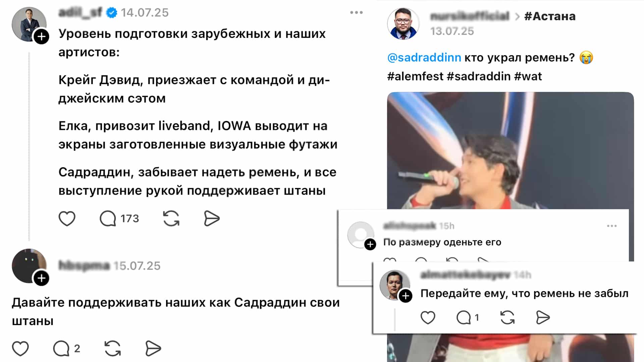This screenshot has height=362, width=644.
Task: Open the 173 comments on first post
Action: pyautogui.click(x=119, y=219)
